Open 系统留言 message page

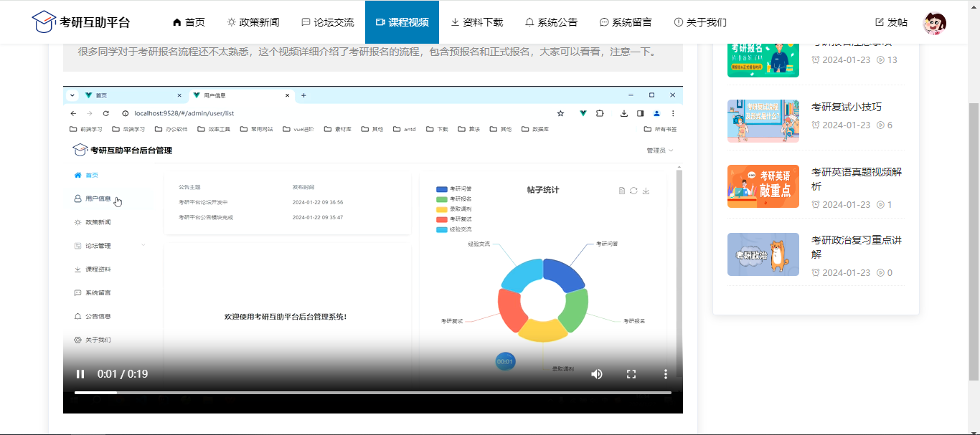pyautogui.click(x=626, y=22)
